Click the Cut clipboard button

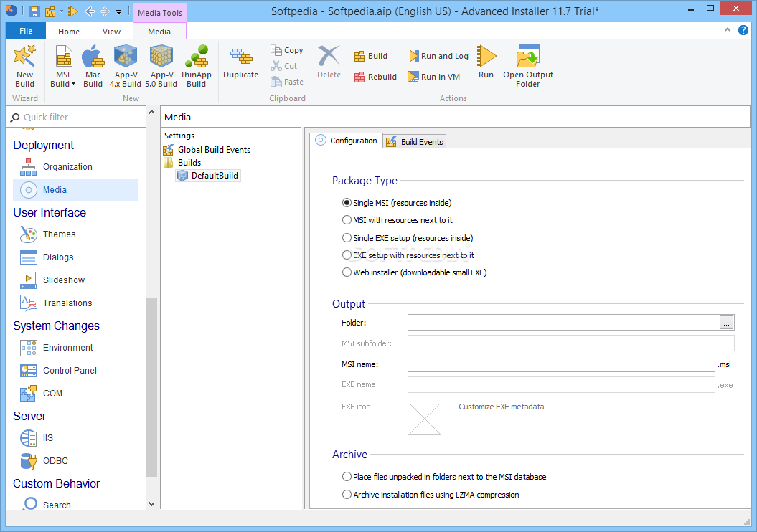point(284,66)
